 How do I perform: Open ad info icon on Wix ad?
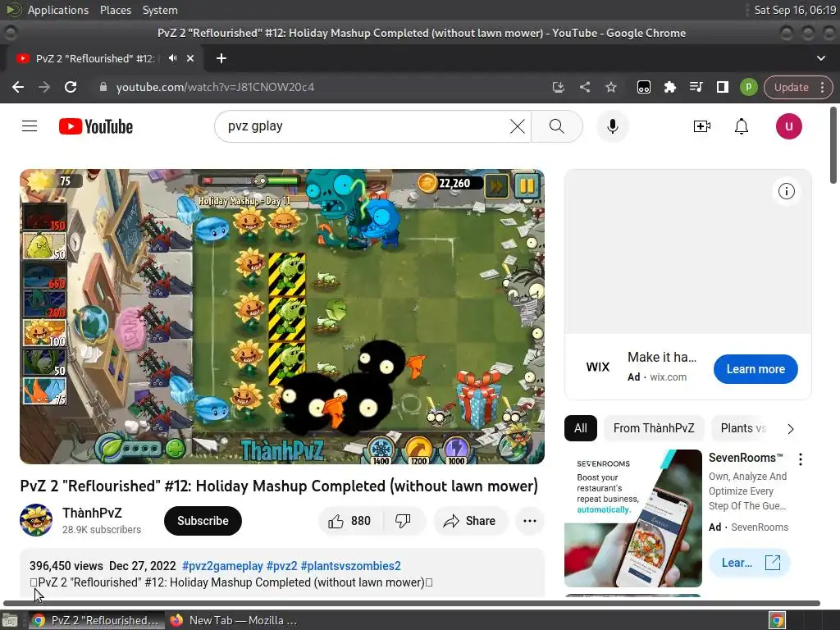786,191
